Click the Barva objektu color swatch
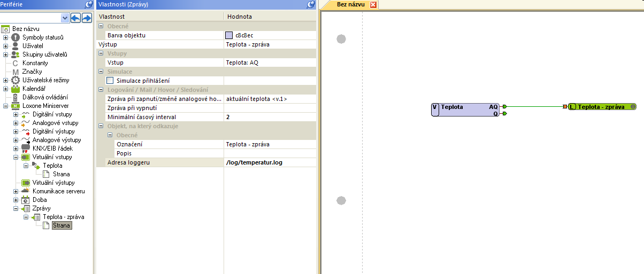644x274 pixels. tap(229, 35)
